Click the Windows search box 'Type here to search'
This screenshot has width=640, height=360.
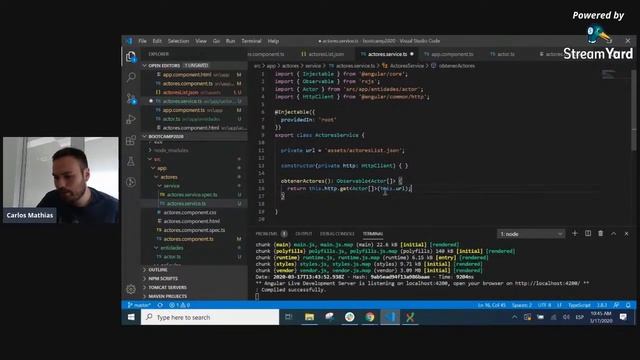click(210, 317)
